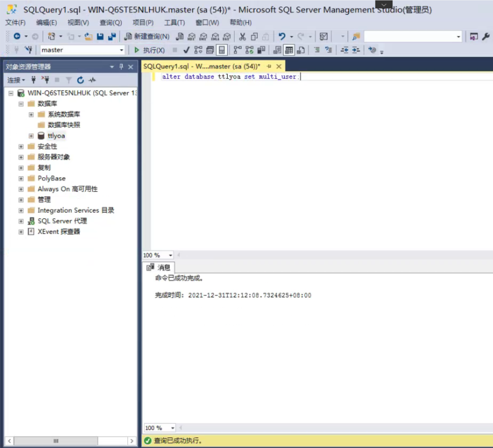Select the PolyBase folder
Screen dimensions: 493x448
(52, 179)
